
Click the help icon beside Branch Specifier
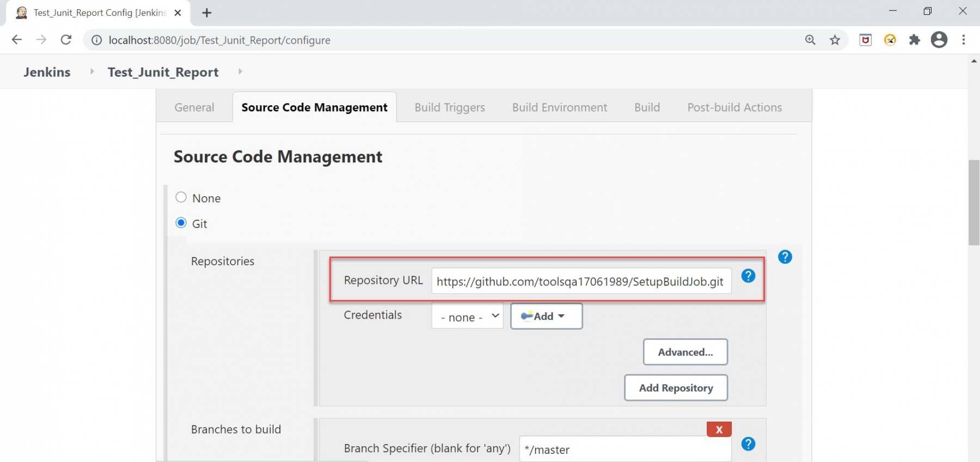[748, 444]
